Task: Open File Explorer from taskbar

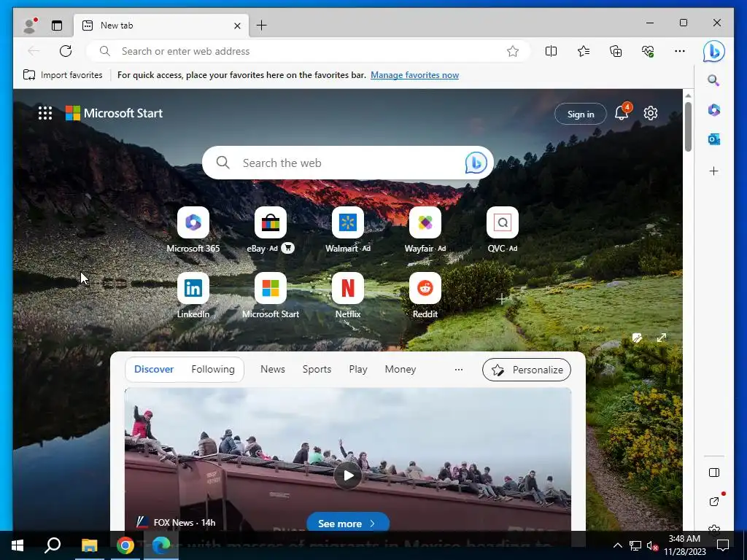Action: [x=89, y=545]
